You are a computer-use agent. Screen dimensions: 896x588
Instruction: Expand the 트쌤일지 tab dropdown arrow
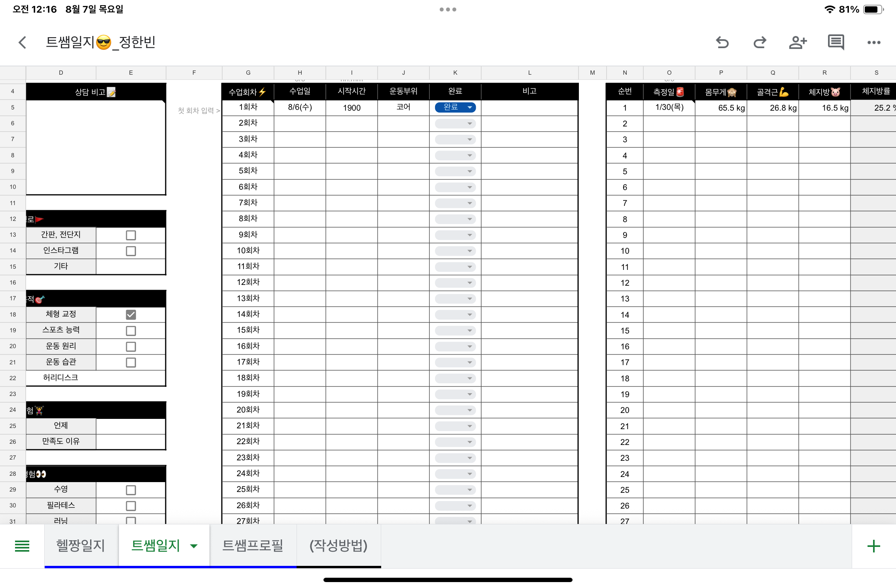pyautogui.click(x=194, y=546)
